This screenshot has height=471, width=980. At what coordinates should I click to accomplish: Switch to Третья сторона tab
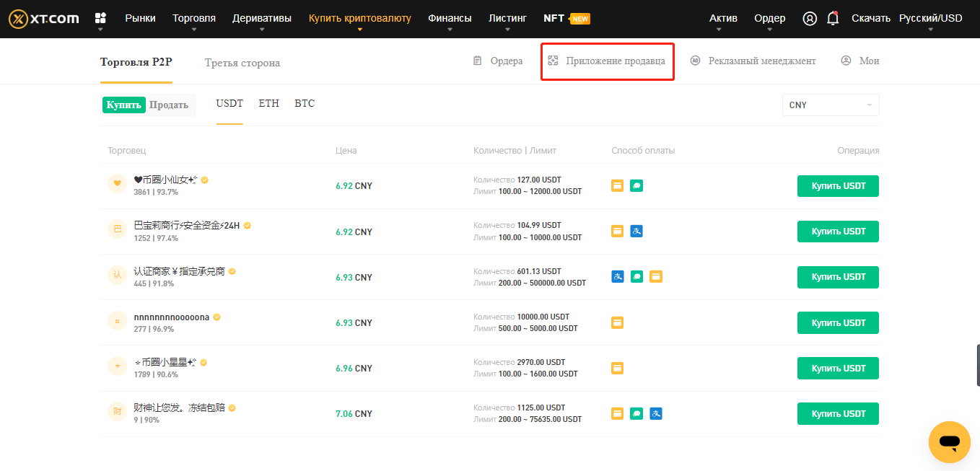242,63
